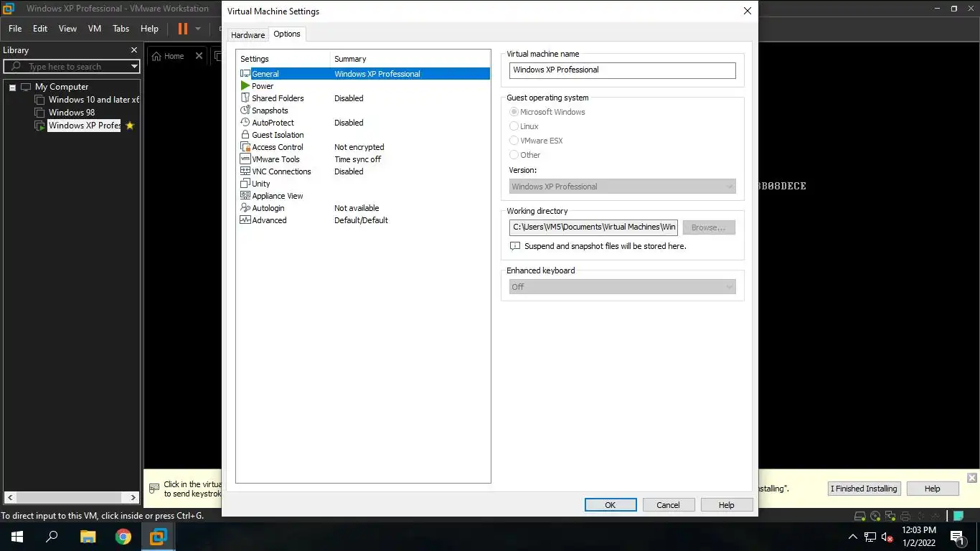
Task: Click the Guest Isolation icon
Action: [245, 135]
